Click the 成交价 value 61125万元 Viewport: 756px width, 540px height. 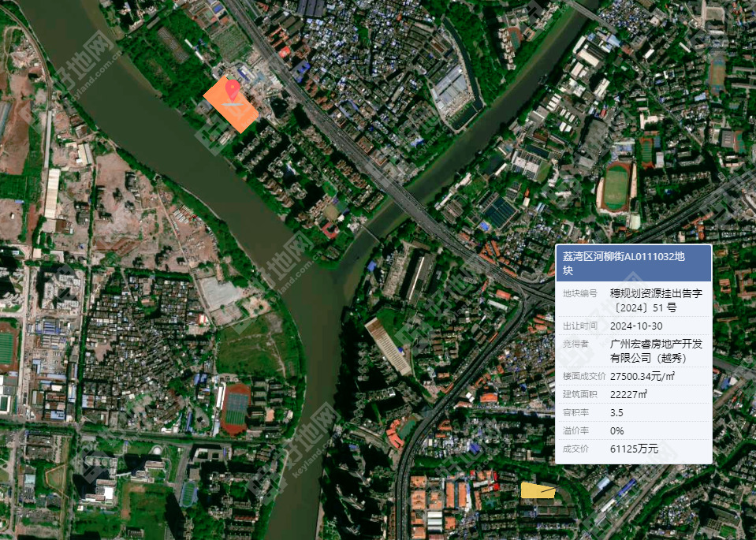coord(634,449)
